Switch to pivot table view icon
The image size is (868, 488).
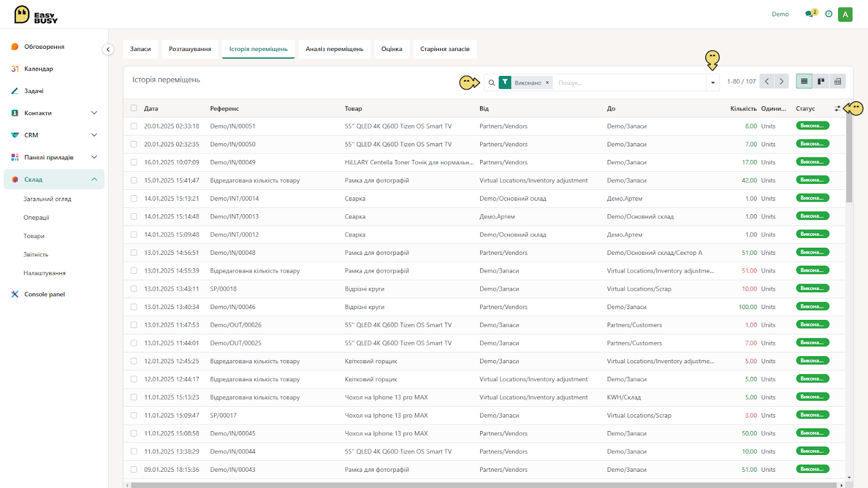(838, 81)
